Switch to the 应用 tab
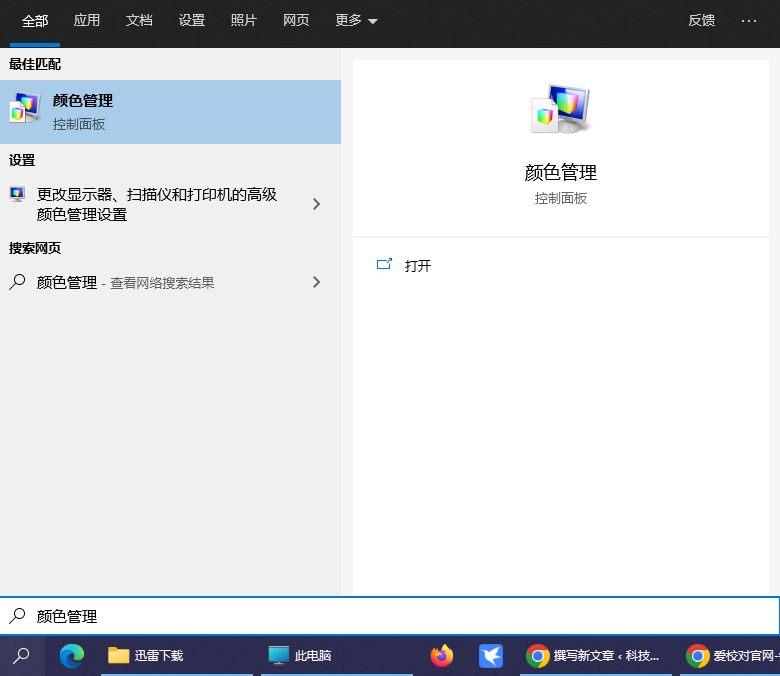This screenshot has width=780, height=676. (87, 20)
